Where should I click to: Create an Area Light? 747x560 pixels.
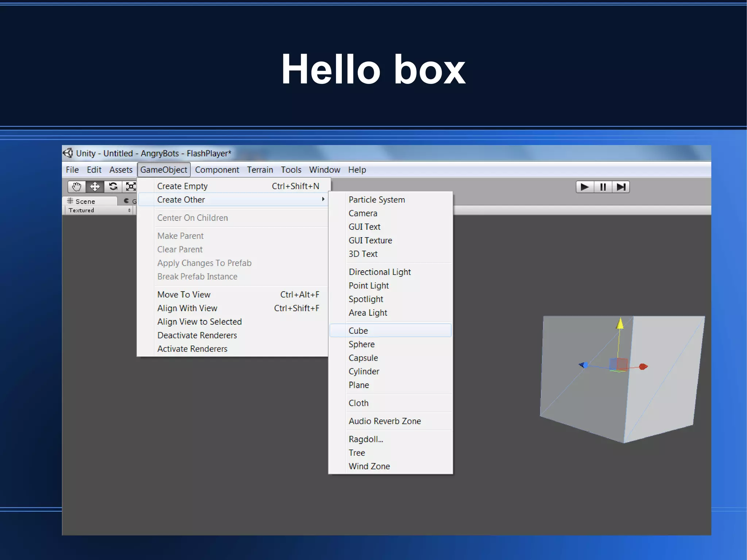pyautogui.click(x=391, y=312)
